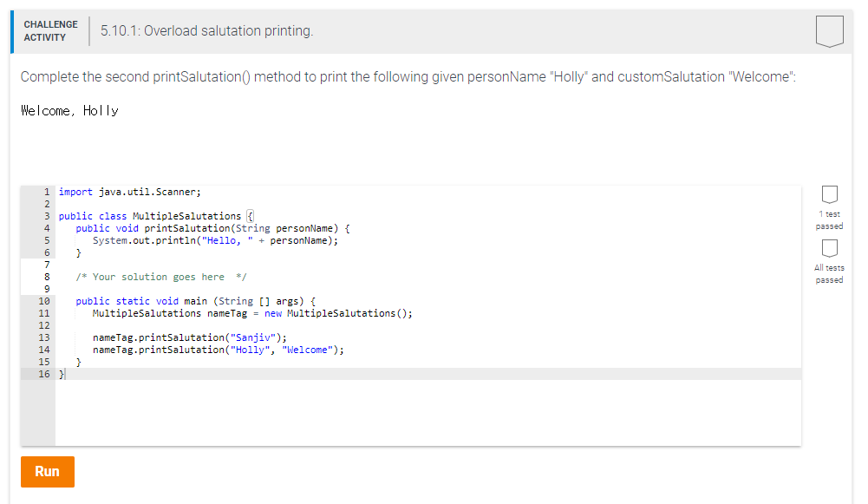Click the completion shield icon in header
This screenshot has width=868, height=504.
point(831,30)
